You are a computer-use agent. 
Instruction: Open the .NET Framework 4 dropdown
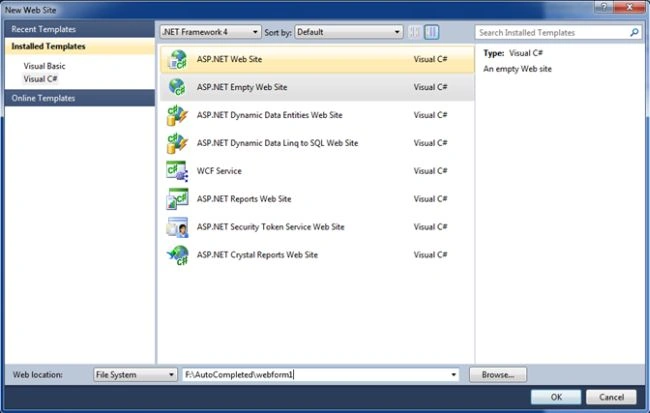[211, 32]
